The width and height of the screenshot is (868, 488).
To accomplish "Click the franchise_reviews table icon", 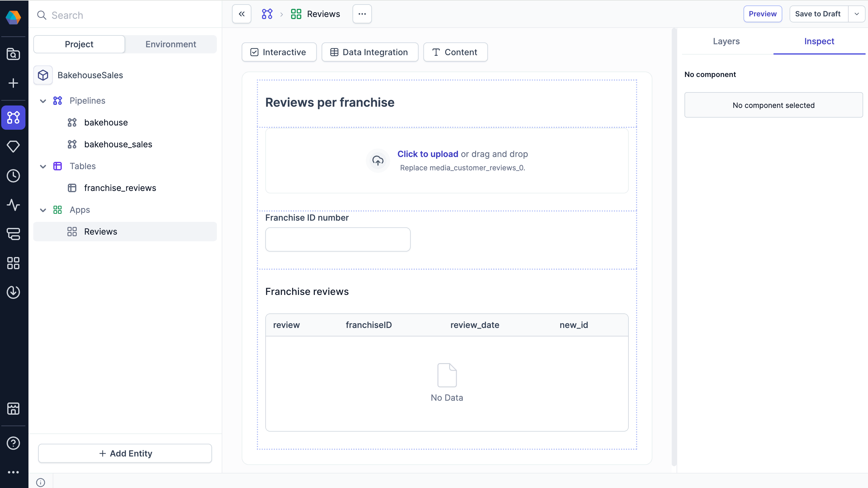I will 72,188.
